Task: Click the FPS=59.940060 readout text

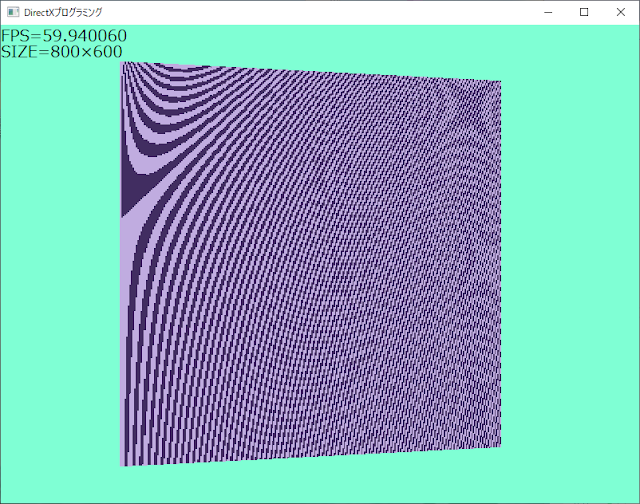Action: (64, 36)
